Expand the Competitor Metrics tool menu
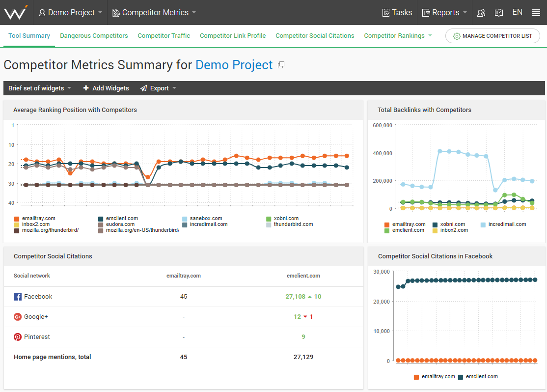The width and height of the screenshot is (547, 392). (x=154, y=13)
